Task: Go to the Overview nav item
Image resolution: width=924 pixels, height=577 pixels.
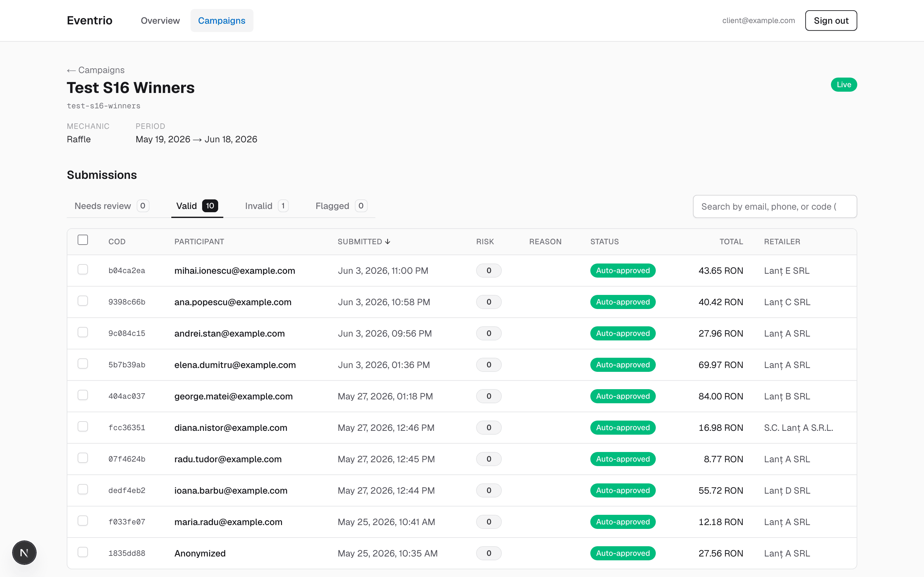Action: click(160, 21)
